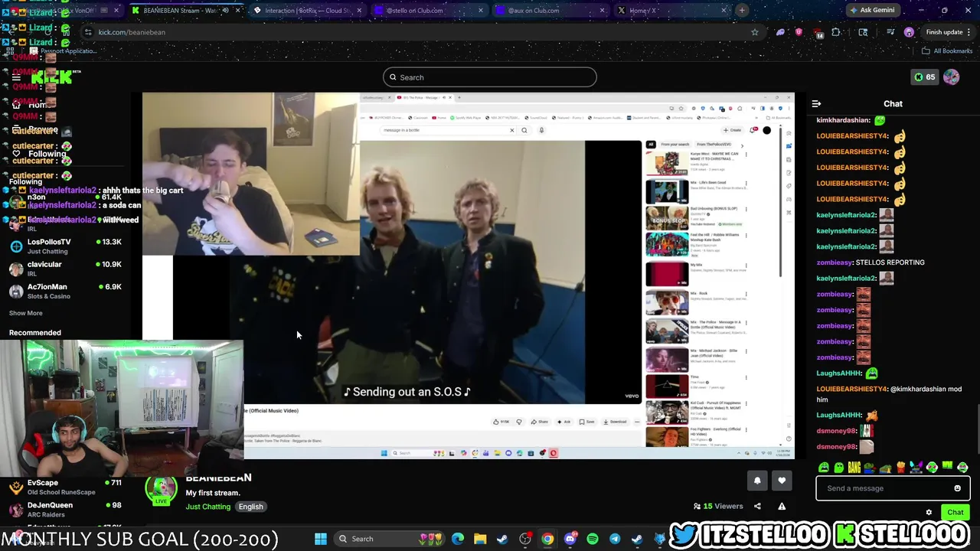Viewport: 980px width, 551px height.
Task: Open the DeJenQueen recommended channel
Action: tap(65, 509)
